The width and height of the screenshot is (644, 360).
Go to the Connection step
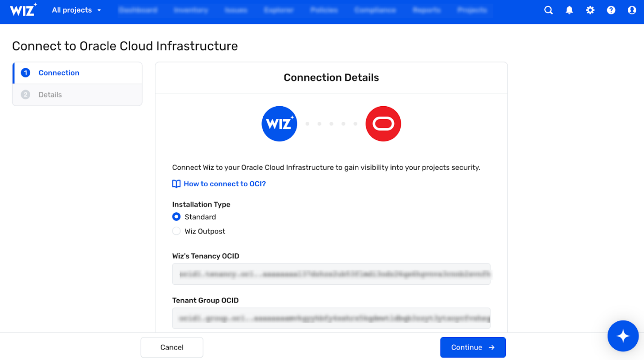tap(59, 73)
